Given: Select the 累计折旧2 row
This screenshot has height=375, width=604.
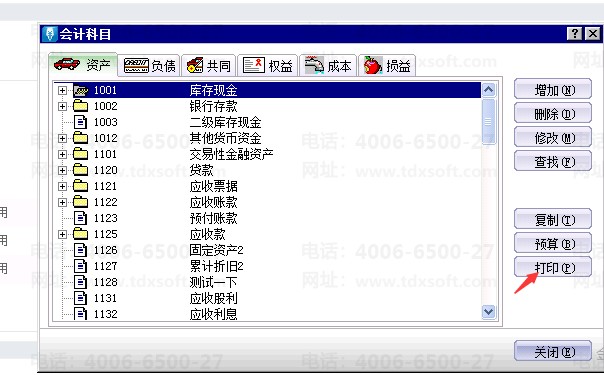Looking at the screenshot, I should pos(268,266).
